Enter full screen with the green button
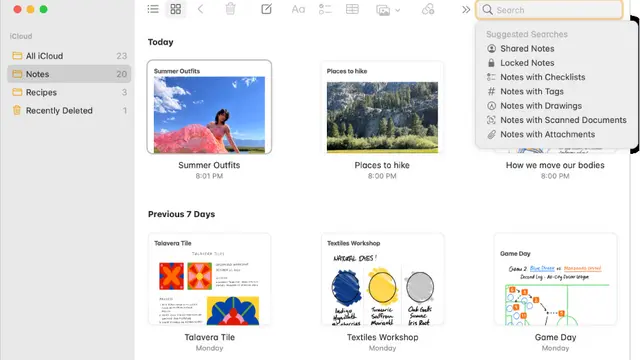 coord(43,9)
